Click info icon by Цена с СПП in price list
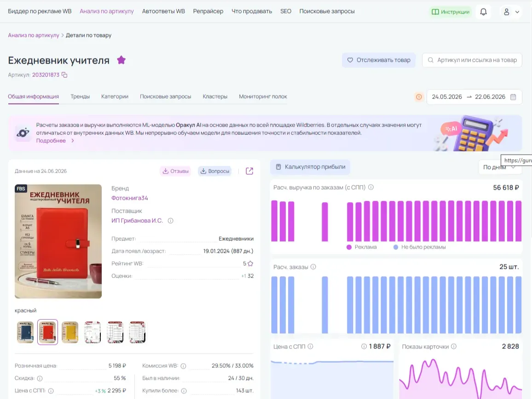Viewport: 532px width, 399px height. tap(51, 391)
